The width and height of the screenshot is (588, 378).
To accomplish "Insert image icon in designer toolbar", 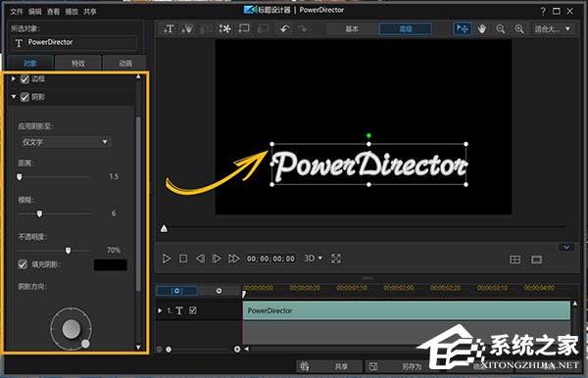I will click(x=206, y=28).
